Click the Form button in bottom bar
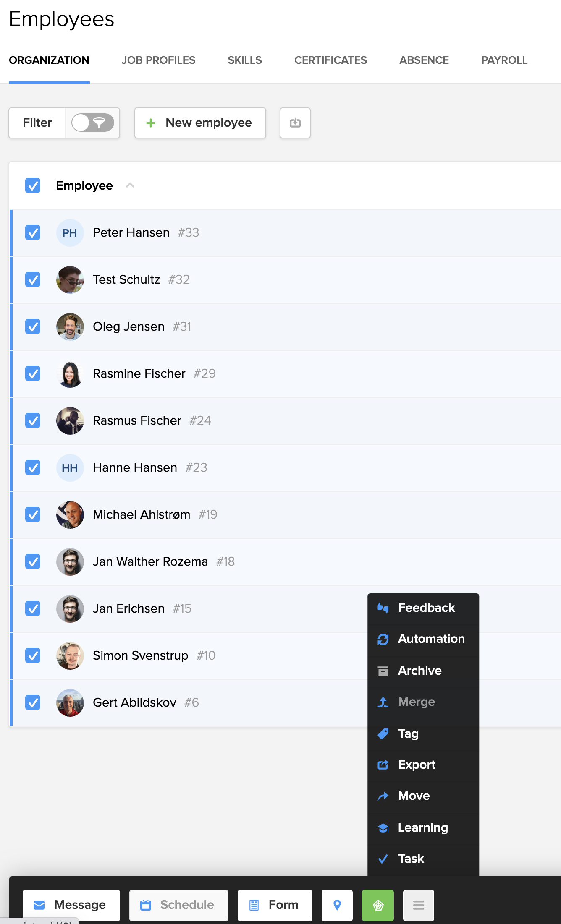 point(275,905)
